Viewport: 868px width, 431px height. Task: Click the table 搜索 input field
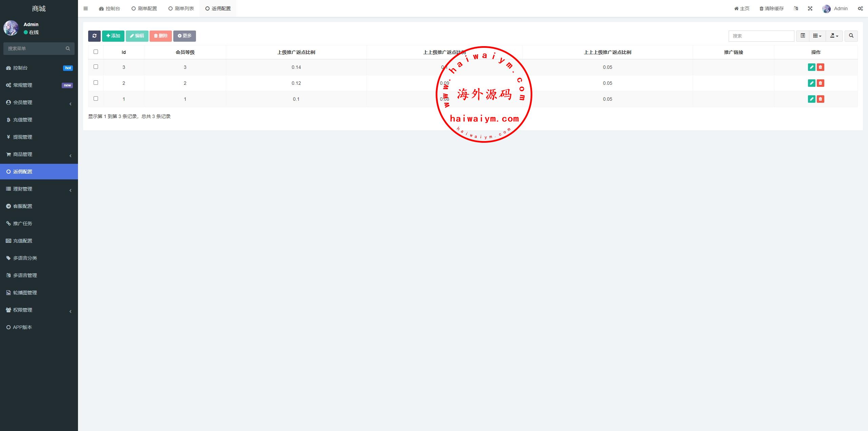(761, 36)
